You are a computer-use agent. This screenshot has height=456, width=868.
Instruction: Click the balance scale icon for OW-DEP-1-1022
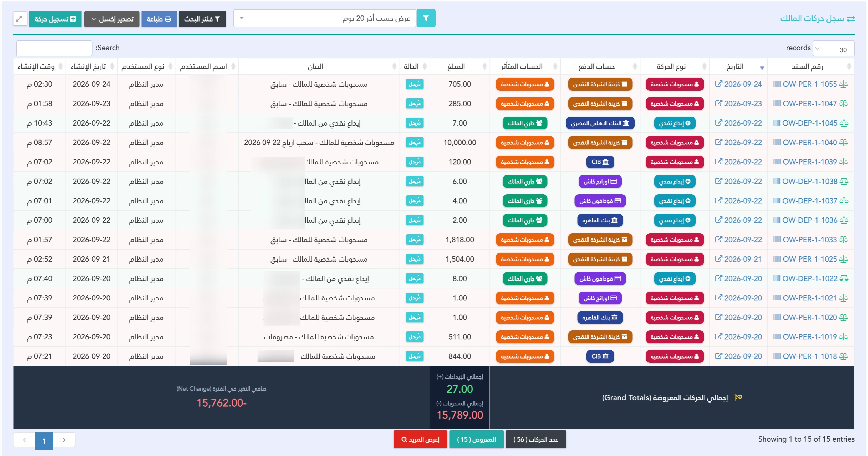click(844, 278)
